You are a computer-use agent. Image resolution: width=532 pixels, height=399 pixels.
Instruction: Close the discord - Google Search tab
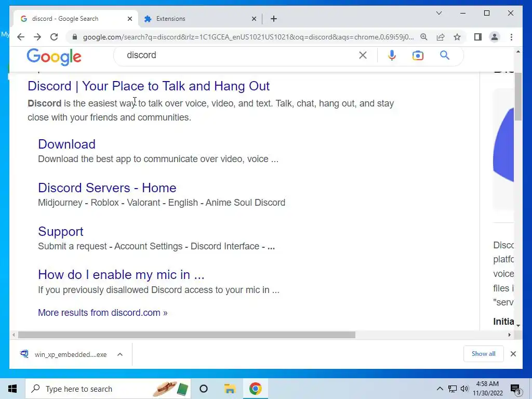pyautogui.click(x=129, y=19)
